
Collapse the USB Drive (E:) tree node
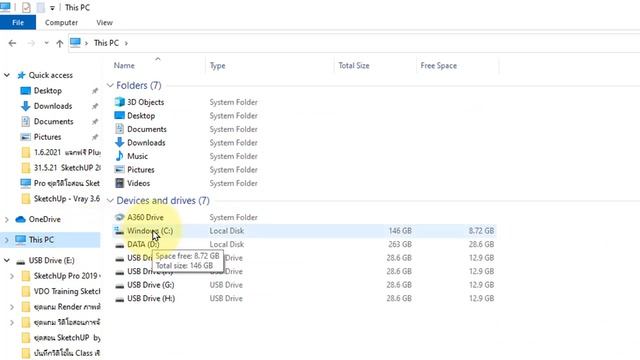click(x=7, y=260)
